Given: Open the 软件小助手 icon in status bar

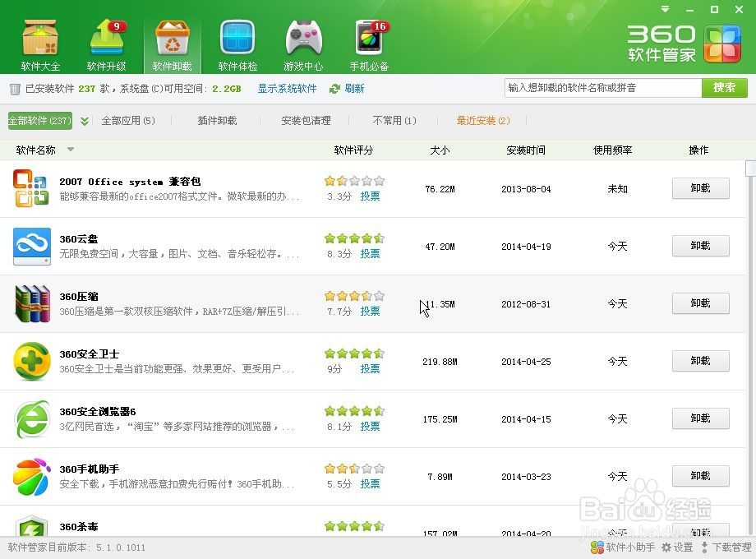Looking at the screenshot, I should click(597, 547).
